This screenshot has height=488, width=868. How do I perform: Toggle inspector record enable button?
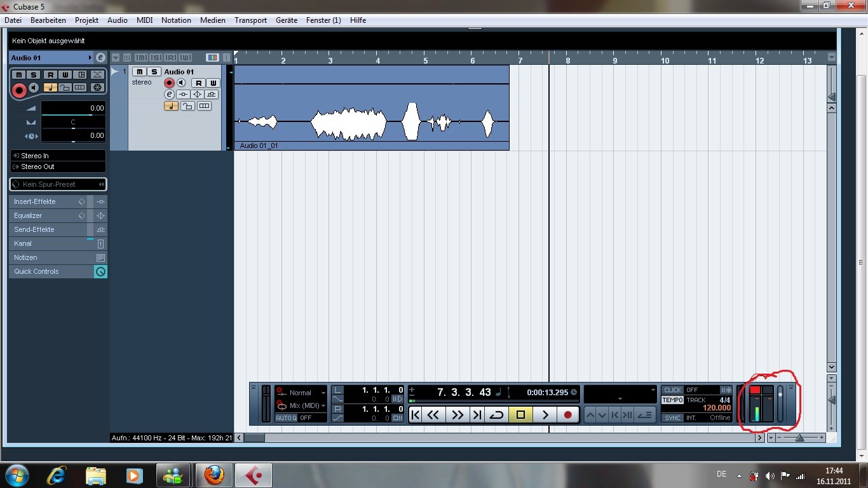[x=20, y=90]
